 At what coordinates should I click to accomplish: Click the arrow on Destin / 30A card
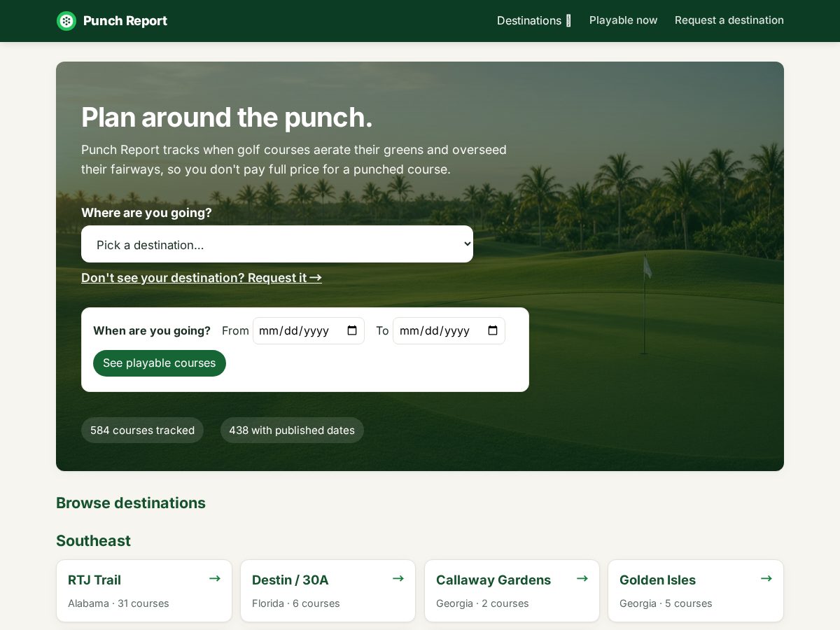pyautogui.click(x=398, y=578)
